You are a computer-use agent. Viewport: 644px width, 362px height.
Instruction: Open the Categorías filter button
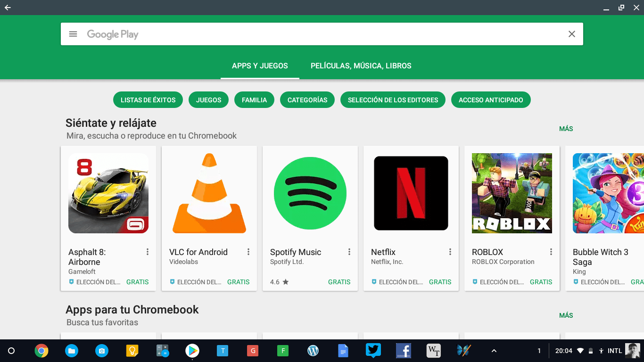coord(307,100)
